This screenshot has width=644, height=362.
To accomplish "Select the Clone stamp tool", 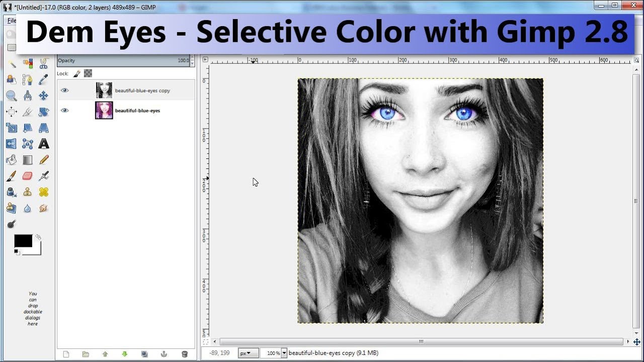I will point(28,192).
